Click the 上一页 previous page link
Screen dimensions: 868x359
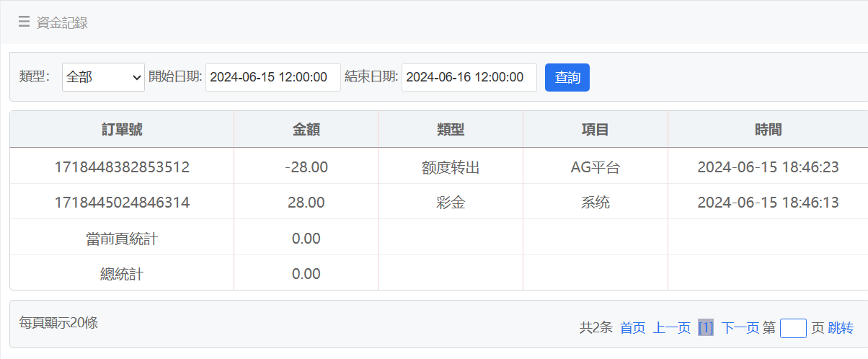[x=671, y=328]
